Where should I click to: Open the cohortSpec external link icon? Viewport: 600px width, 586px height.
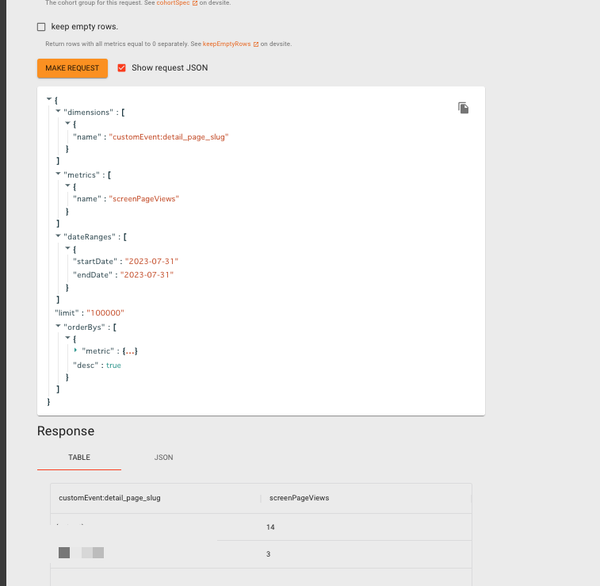tap(195, 3)
